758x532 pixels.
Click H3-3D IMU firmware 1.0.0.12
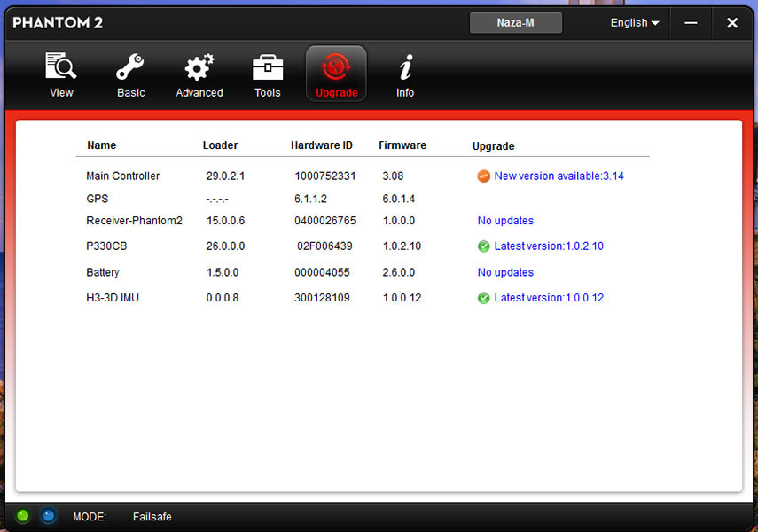click(402, 298)
